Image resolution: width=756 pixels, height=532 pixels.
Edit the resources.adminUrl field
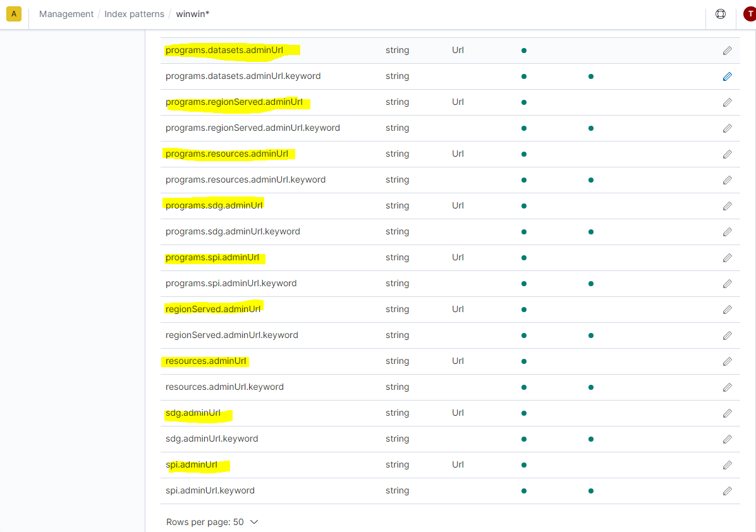pos(727,361)
